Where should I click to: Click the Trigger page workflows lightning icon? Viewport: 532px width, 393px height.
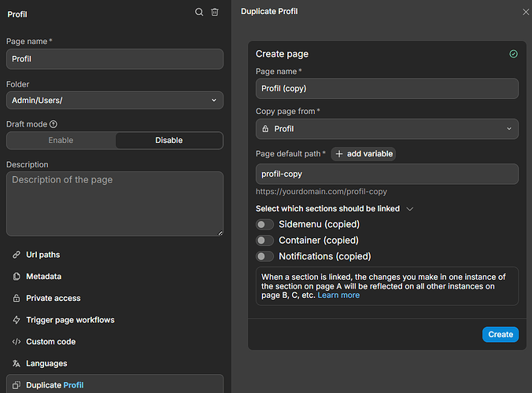[x=17, y=320]
